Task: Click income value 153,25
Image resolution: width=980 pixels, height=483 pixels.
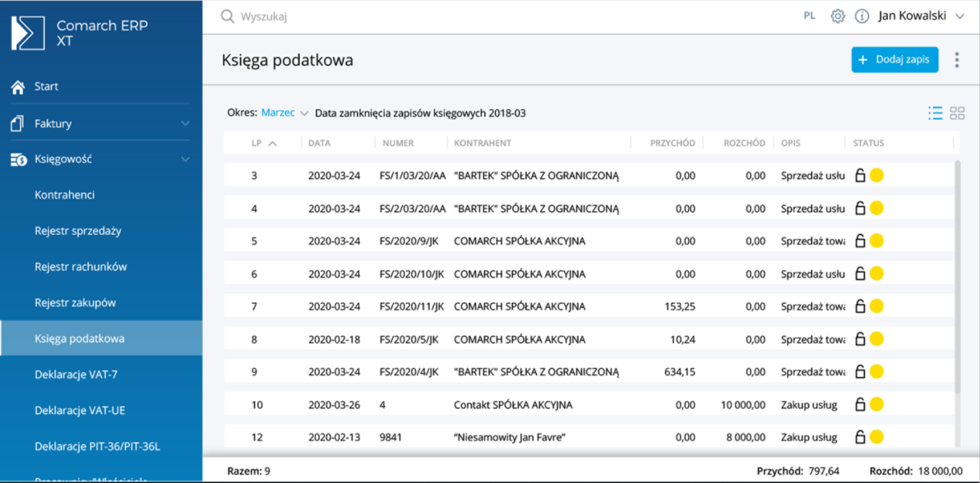Action: [x=680, y=306]
